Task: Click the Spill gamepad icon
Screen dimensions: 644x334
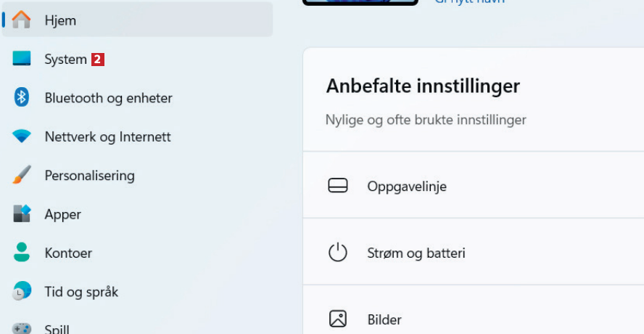Action: coord(22,328)
